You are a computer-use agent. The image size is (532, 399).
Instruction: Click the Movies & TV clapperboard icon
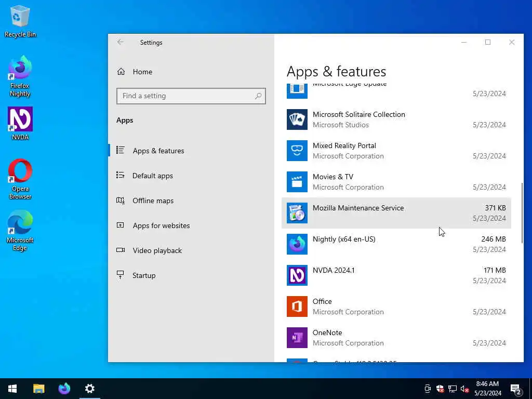297,182
